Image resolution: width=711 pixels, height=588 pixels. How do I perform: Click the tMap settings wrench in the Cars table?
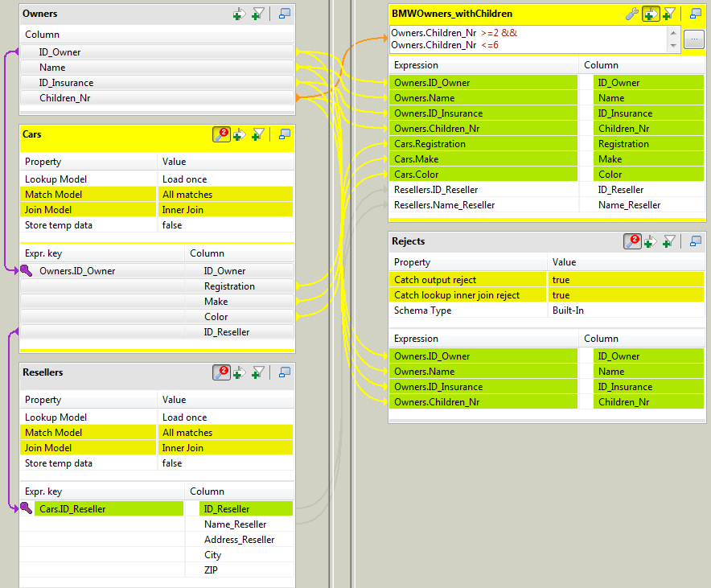click(x=221, y=134)
